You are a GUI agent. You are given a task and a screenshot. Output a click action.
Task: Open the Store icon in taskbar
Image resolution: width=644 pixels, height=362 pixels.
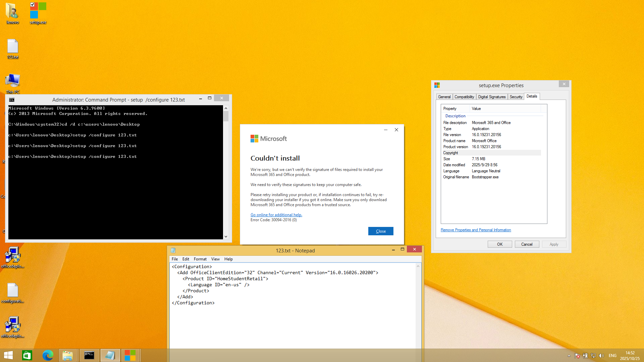point(27,355)
